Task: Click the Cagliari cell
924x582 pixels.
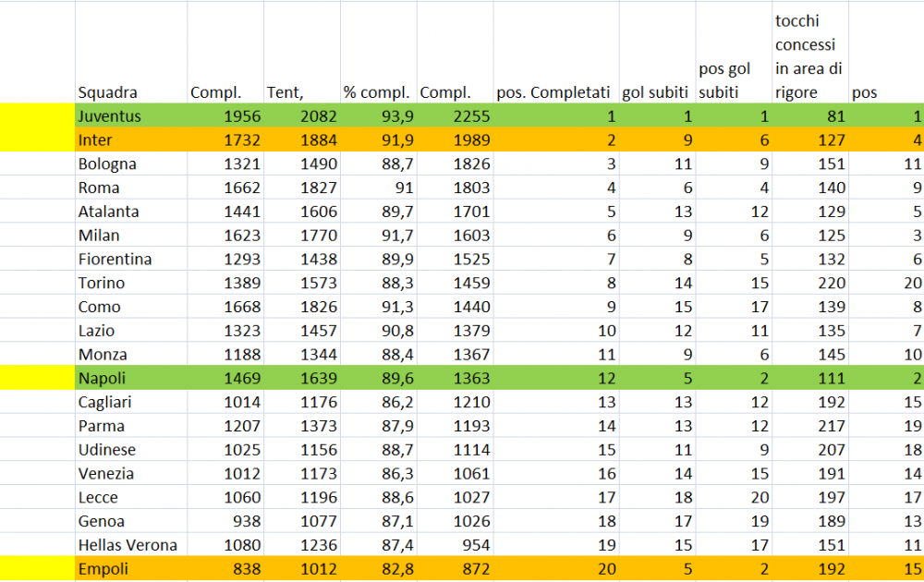Action: tap(131, 403)
